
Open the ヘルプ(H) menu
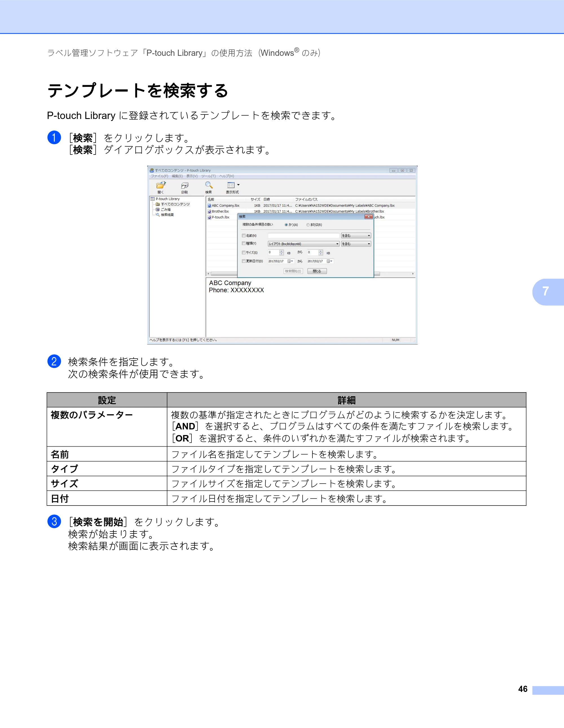(227, 176)
